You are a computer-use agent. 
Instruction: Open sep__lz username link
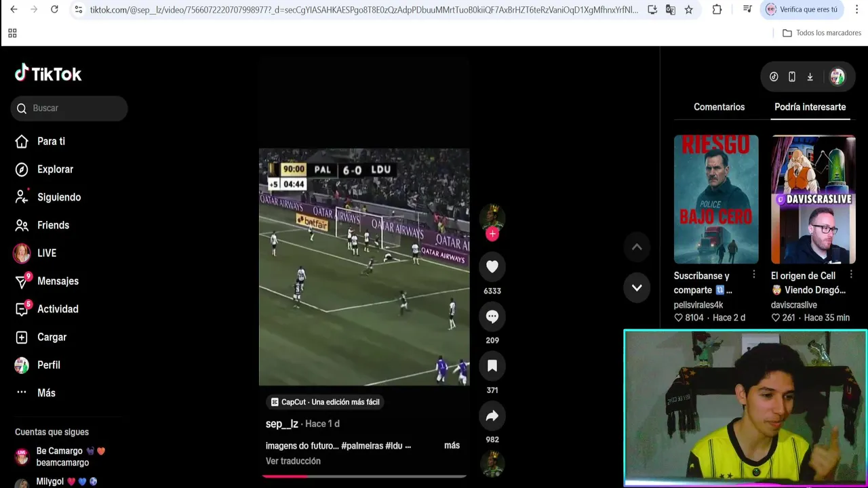pos(282,424)
